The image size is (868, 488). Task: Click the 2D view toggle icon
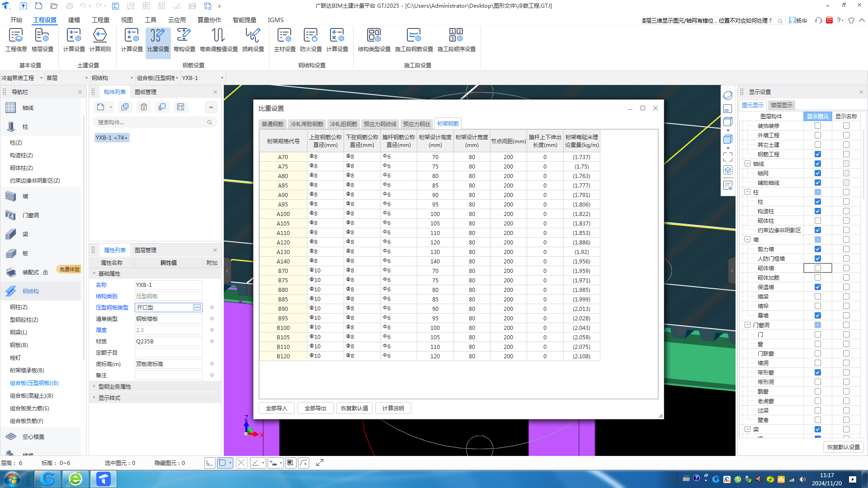pos(727,109)
